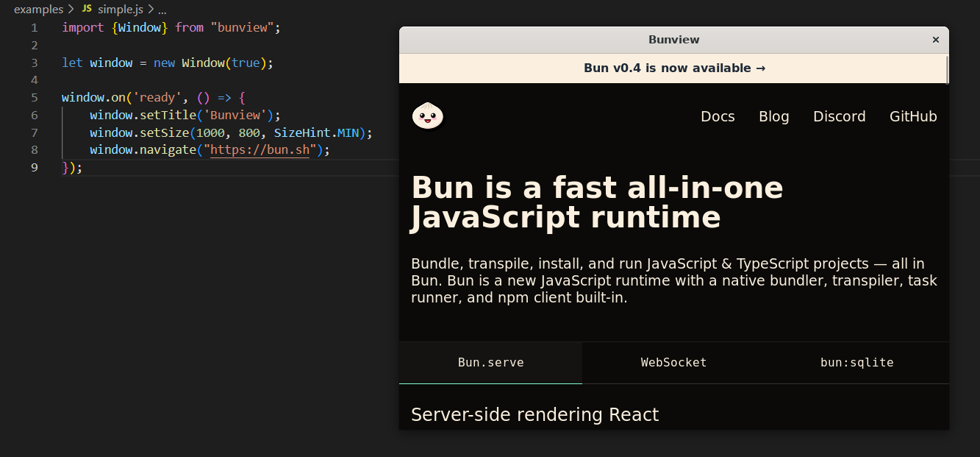Click line number 1 in the editor gutter
Viewport: 980px width, 457px height.
34,28
